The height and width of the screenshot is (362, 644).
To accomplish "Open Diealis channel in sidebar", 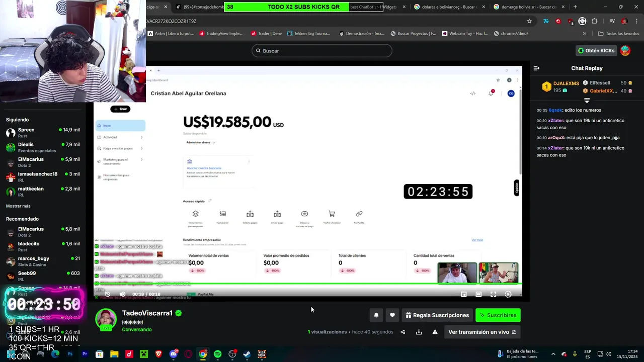I will click(x=43, y=147).
